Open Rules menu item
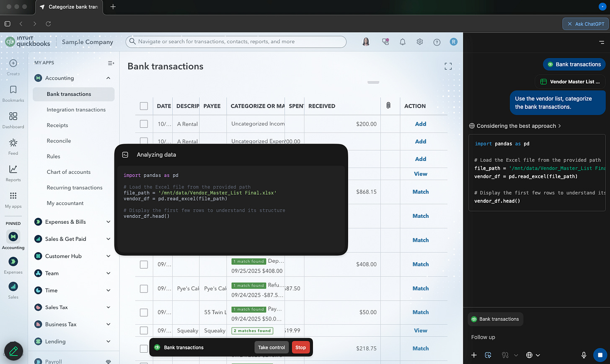Image resolution: width=610 pixels, height=364 pixels. tap(54, 156)
